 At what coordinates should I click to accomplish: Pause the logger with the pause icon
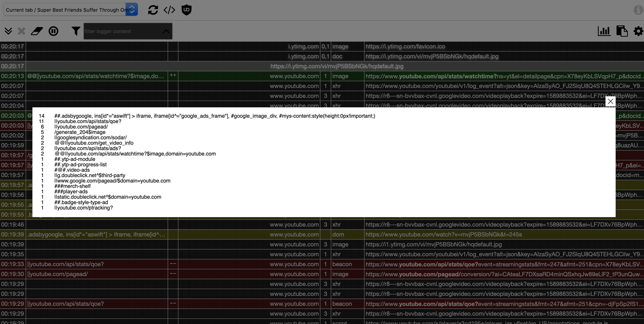click(54, 31)
